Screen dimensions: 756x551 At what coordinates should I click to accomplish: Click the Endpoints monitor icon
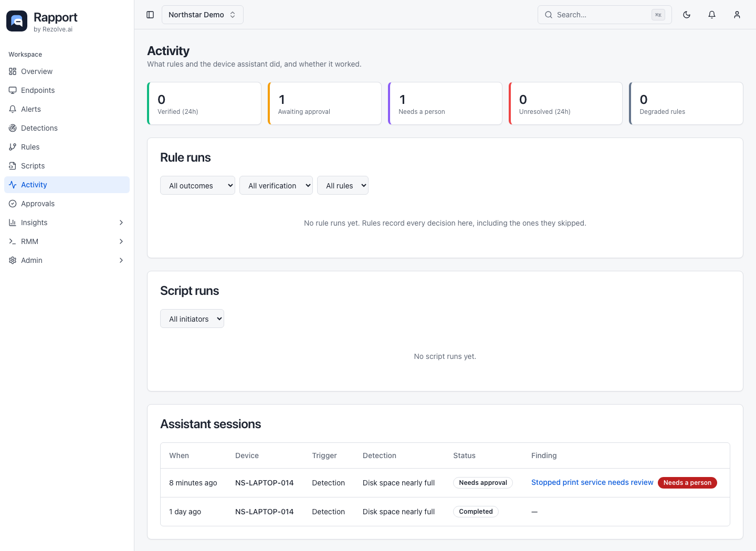(x=13, y=90)
